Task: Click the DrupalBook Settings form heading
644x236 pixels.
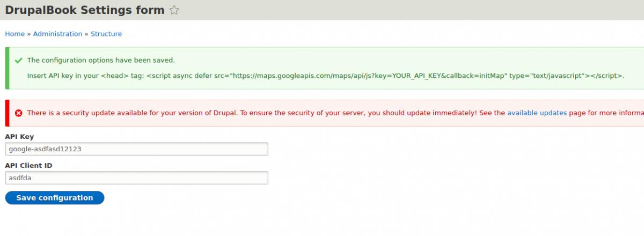Action: click(85, 10)
